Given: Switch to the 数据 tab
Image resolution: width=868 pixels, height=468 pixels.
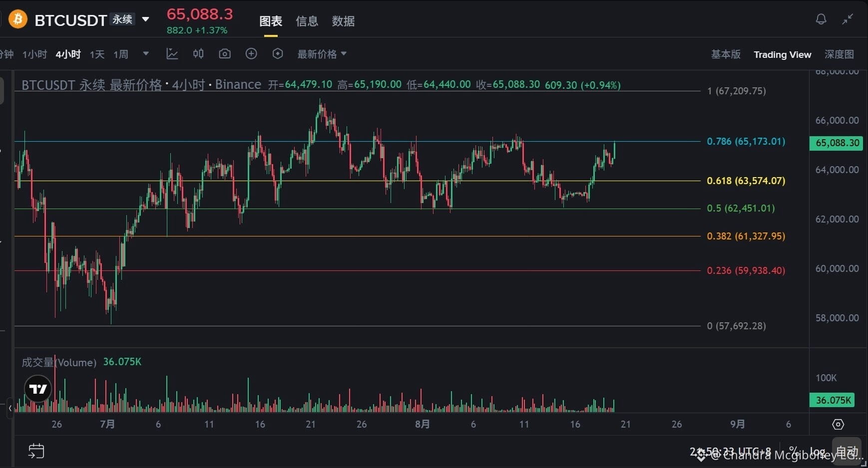Looking at the screenshot, I should point(343,21).
